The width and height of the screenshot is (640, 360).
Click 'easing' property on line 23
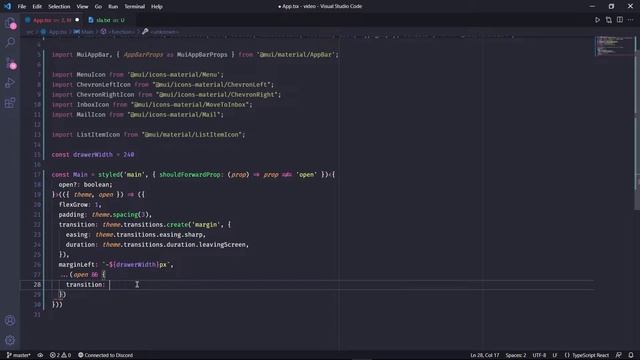tap(77, 235)
